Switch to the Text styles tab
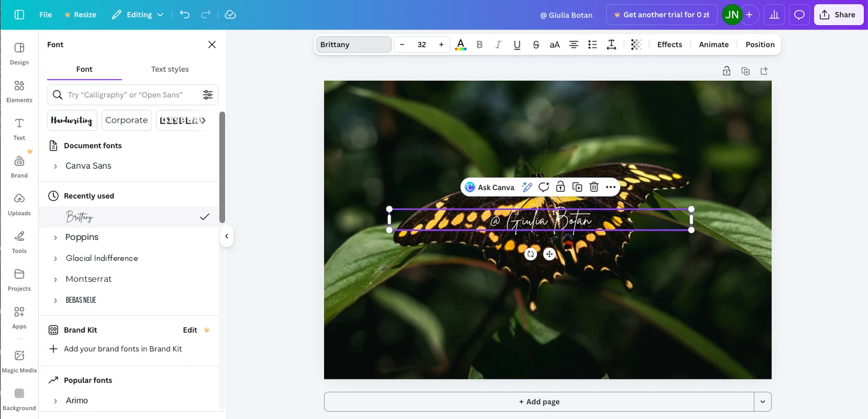The width and height of the screenshot is (868, 419). (x=170, y=69)
